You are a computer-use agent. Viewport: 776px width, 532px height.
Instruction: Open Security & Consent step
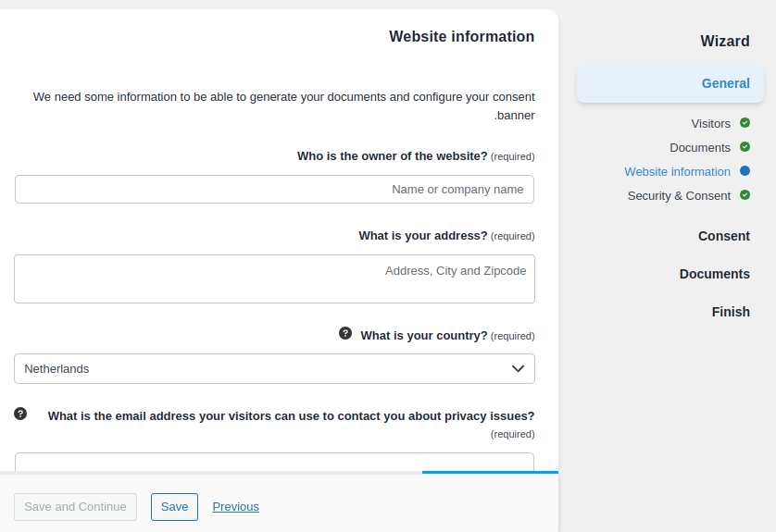point(679,195)
